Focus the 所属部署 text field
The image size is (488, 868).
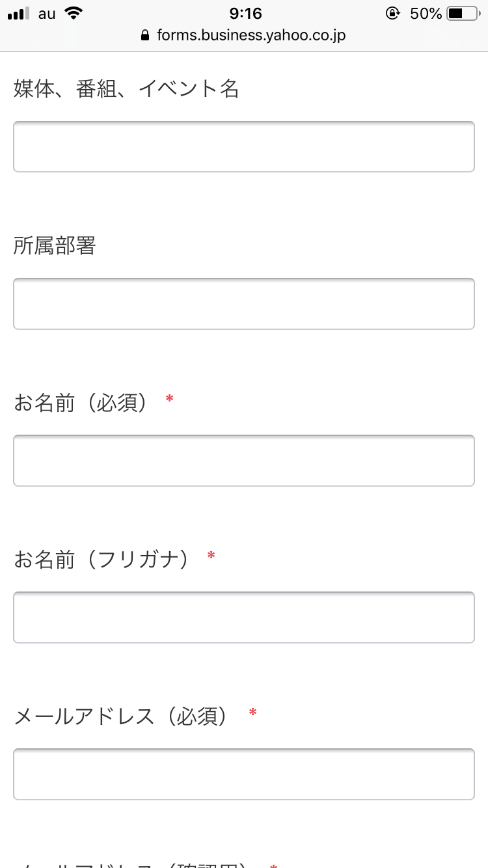tap(244, 304)
